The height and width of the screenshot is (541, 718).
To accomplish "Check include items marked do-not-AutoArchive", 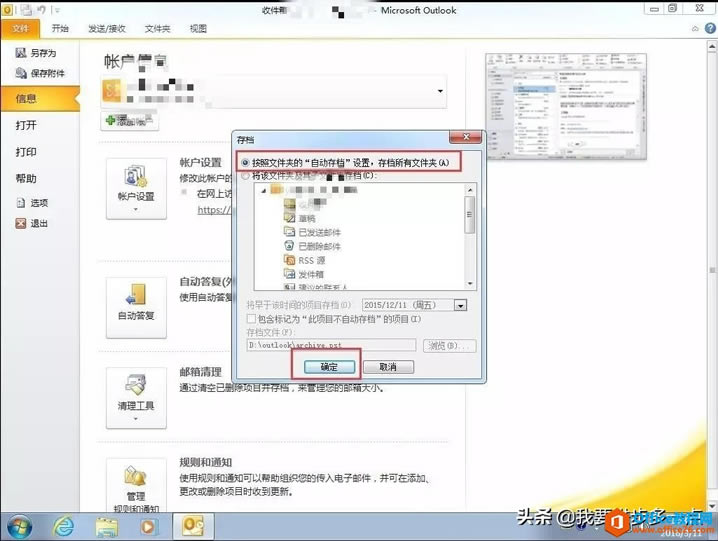I will point(251,319).
